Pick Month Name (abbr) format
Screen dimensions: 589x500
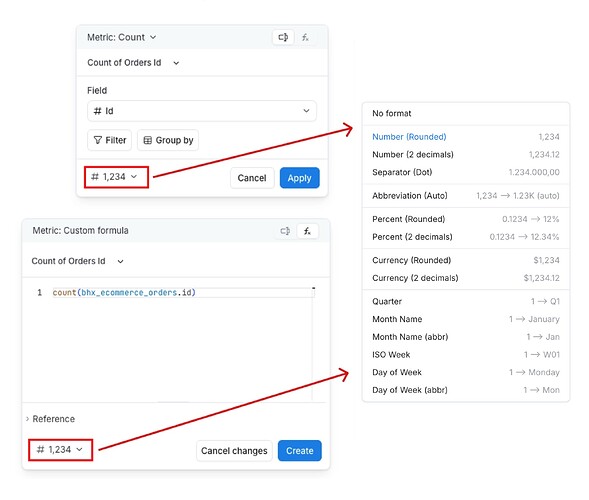pyautogui.click(x=466, y=337)
